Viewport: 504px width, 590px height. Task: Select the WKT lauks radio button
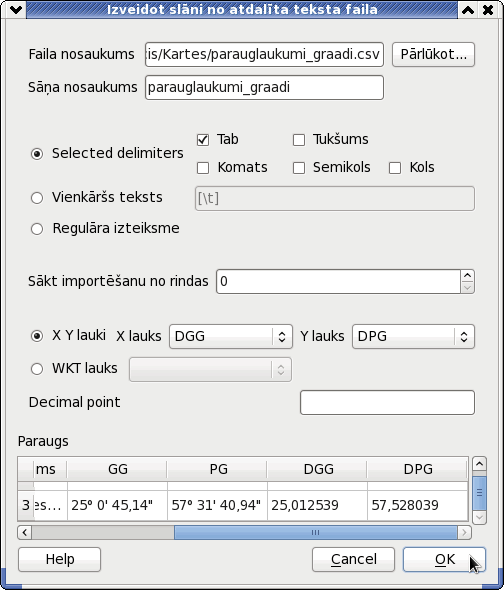pyautogui.click(x=37, y=369)
